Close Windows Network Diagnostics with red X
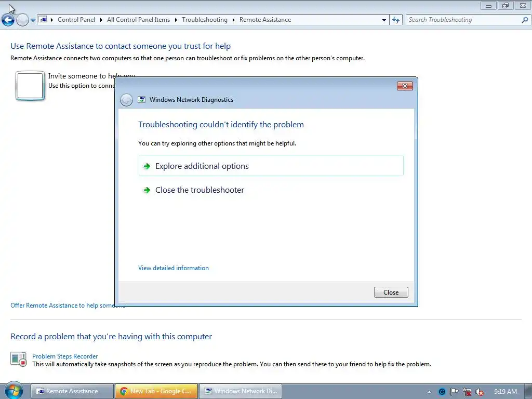 coord(405,86)
